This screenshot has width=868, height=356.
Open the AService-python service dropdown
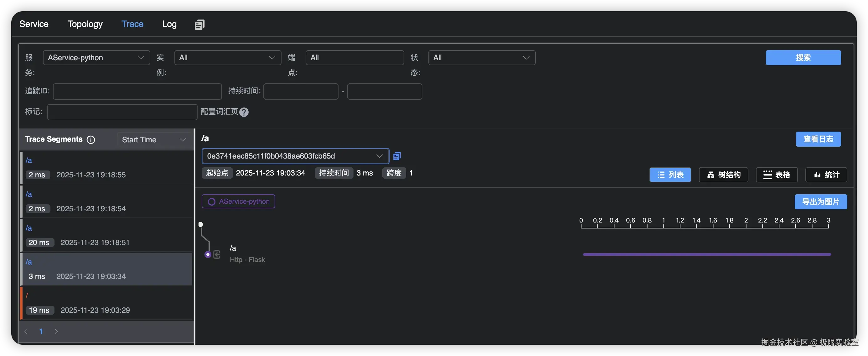pos(96,58)
